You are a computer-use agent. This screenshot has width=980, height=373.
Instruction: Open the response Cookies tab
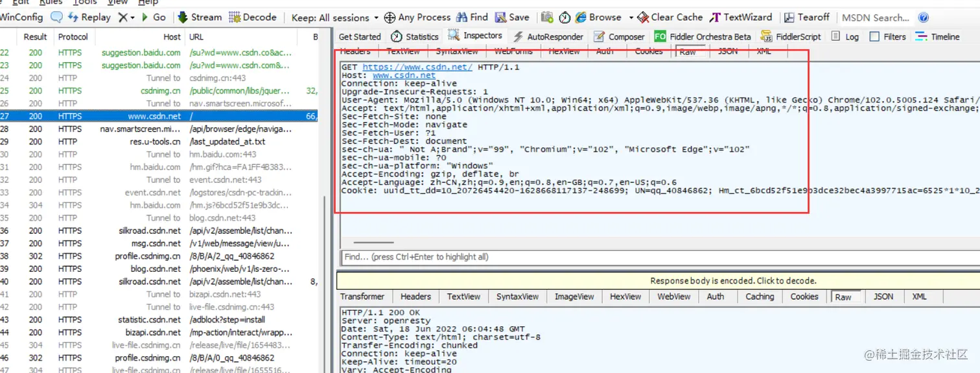point(804,296)
